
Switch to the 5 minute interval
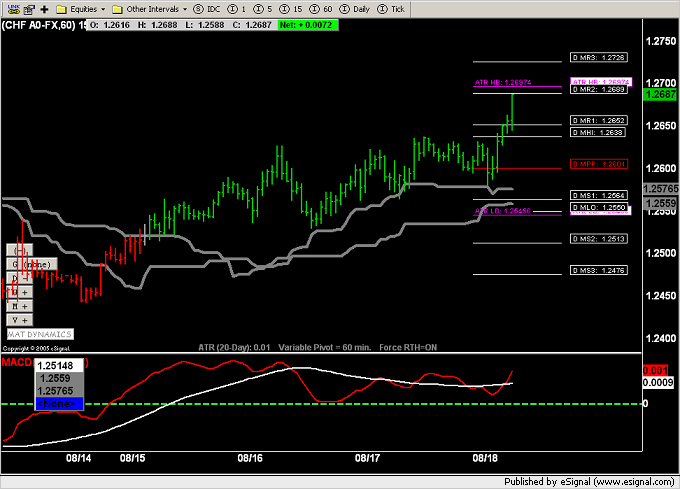coord(263,9)
